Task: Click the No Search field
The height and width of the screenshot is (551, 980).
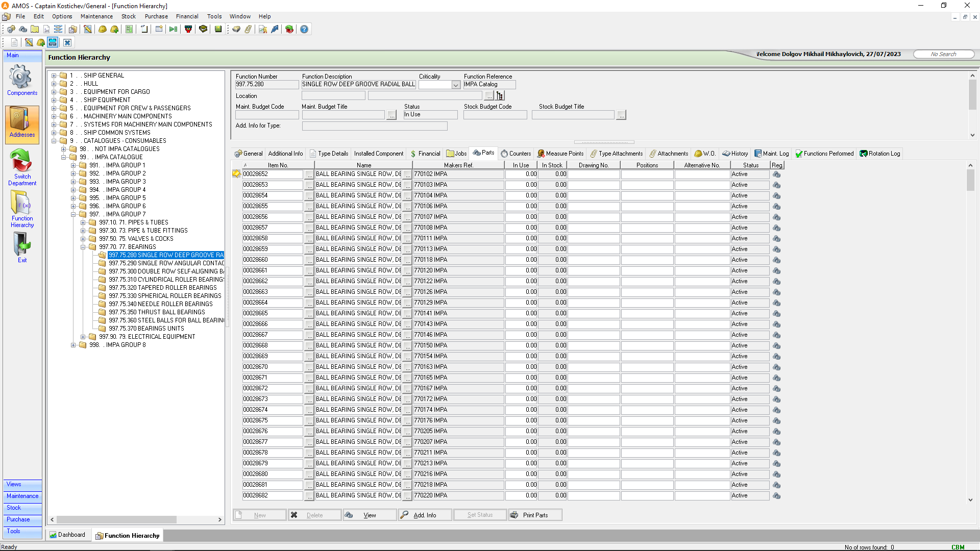Action: (x=943, y=54)
